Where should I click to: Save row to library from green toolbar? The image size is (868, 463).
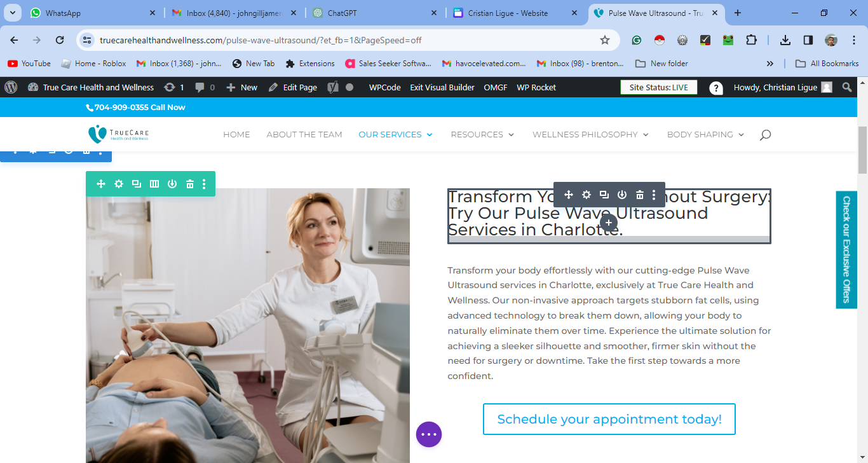click(x=172, y=184)
